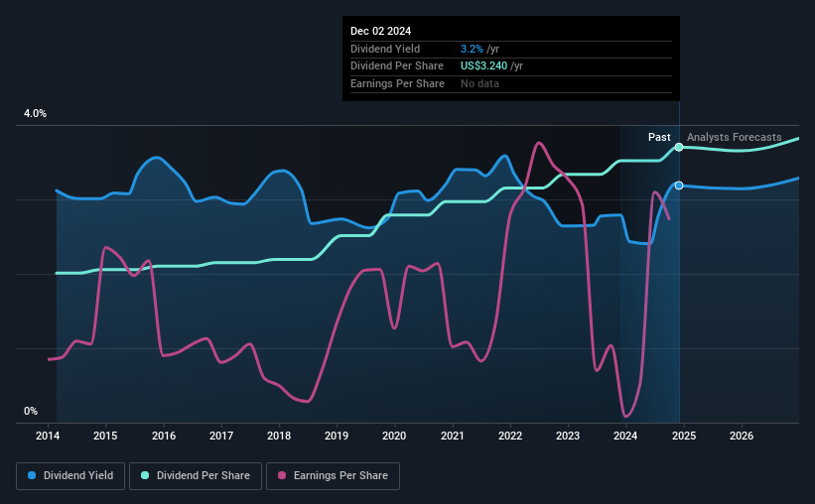This screenshot has width=815, height=504.
Task: Click the 3.2% dividend yield value
Action: 472,49
